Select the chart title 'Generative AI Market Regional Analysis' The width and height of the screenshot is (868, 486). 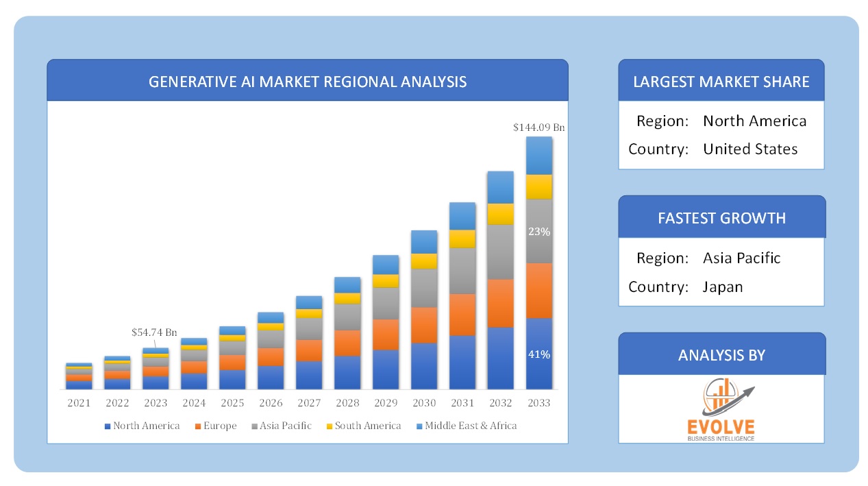(x=308, y=82)
